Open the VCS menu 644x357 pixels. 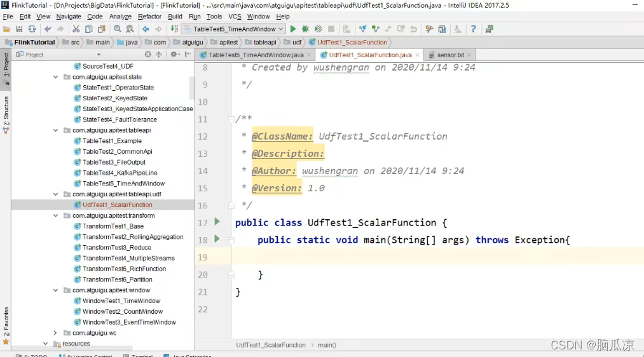click(235, 17)
